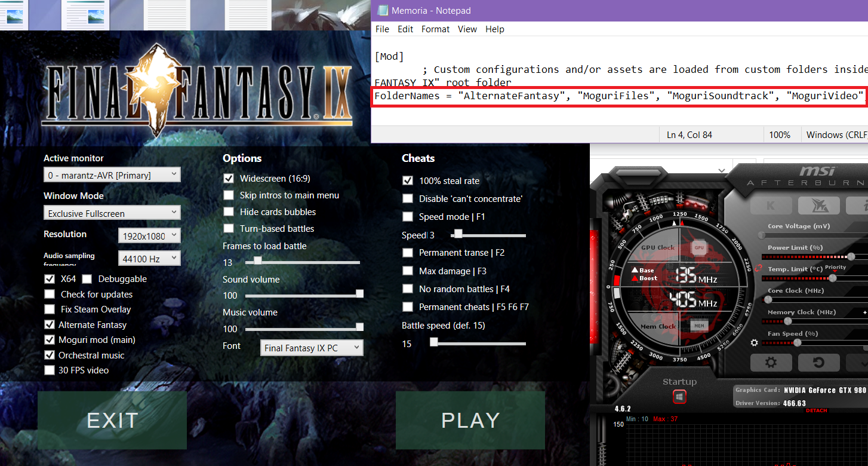Uncheck Alternate Fantasy

pos(49,324)
